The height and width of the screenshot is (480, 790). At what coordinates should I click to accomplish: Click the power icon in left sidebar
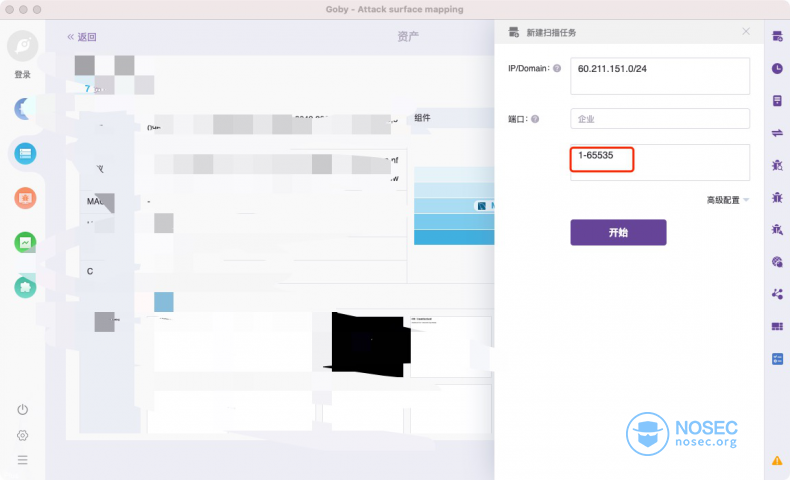(23, 409)
